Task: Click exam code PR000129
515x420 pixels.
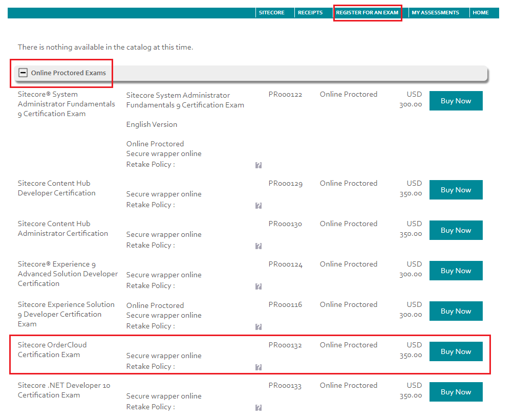Action: [x=285, y=184]
